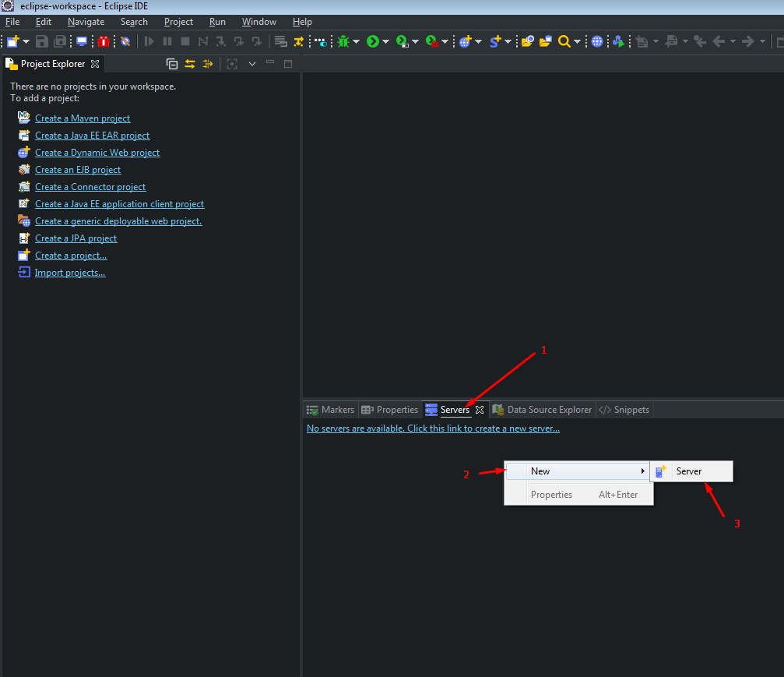Viewport: 784px width, 677px height.
Task: Maximize the Project Explorer panel
Action: [x=288, y=64]
